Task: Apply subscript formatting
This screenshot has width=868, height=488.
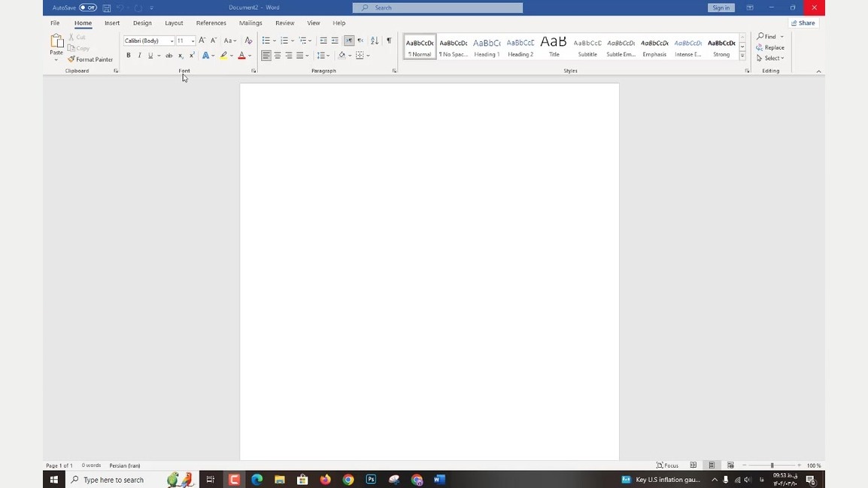Action: pyautogui.click(x=181, y=56)
